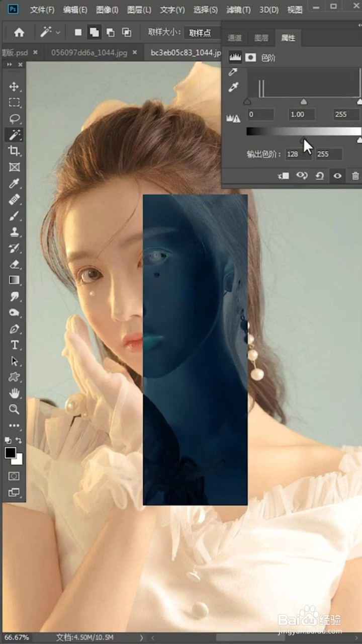Select Add to Selection mode
362x644 pixels.
pos(94,32)
